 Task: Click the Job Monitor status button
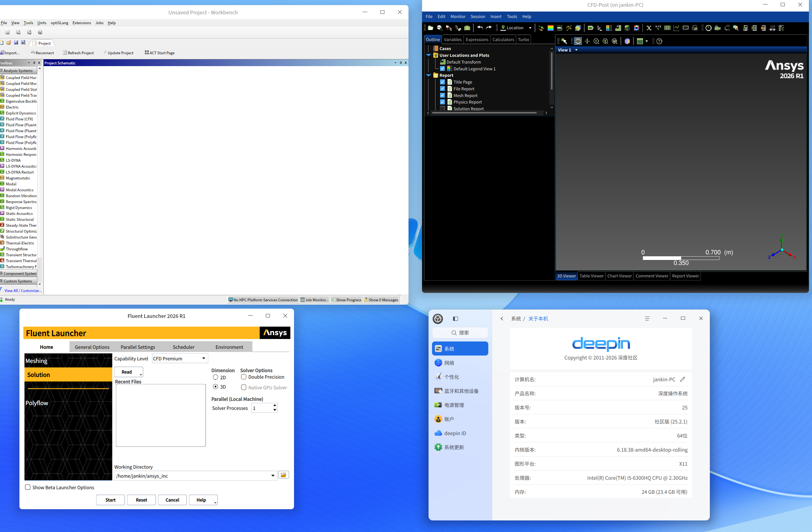pos(314,300)
